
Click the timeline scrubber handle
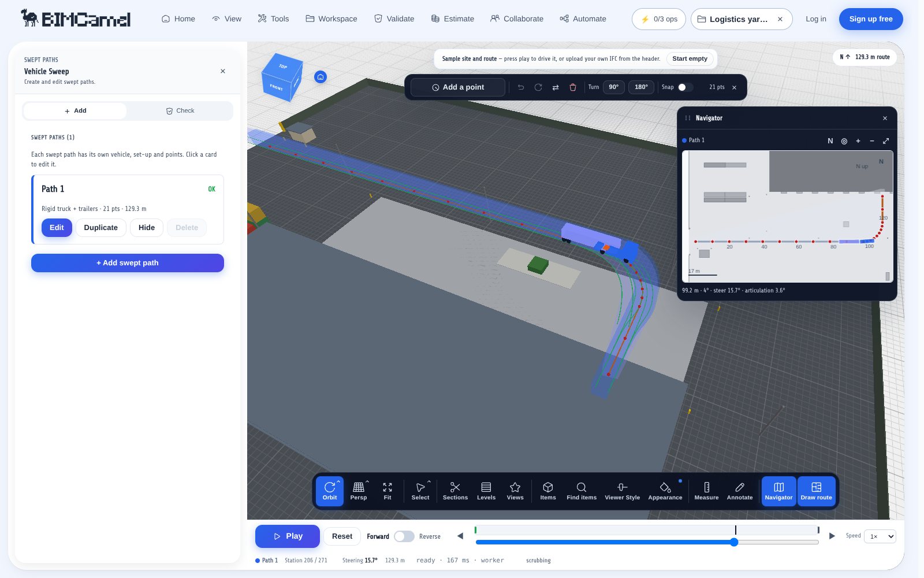734,542
